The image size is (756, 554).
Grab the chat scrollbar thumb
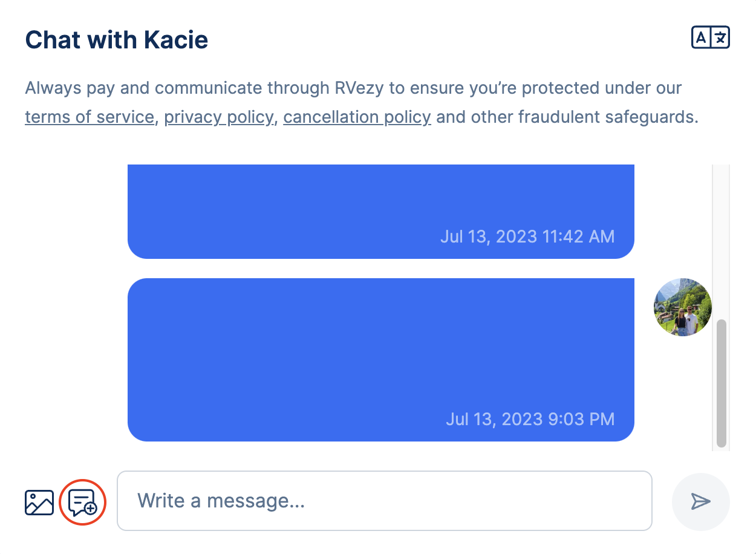(721, 383)
